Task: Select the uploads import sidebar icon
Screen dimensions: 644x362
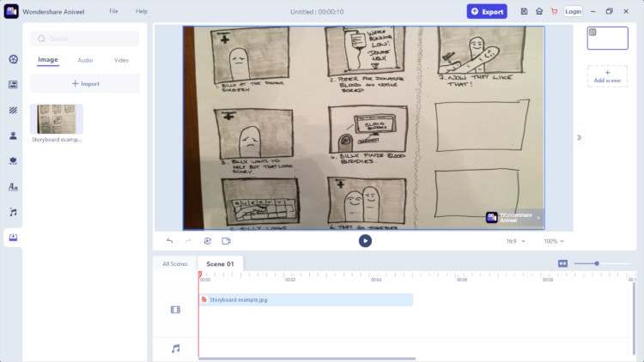Action: (13, 238)
